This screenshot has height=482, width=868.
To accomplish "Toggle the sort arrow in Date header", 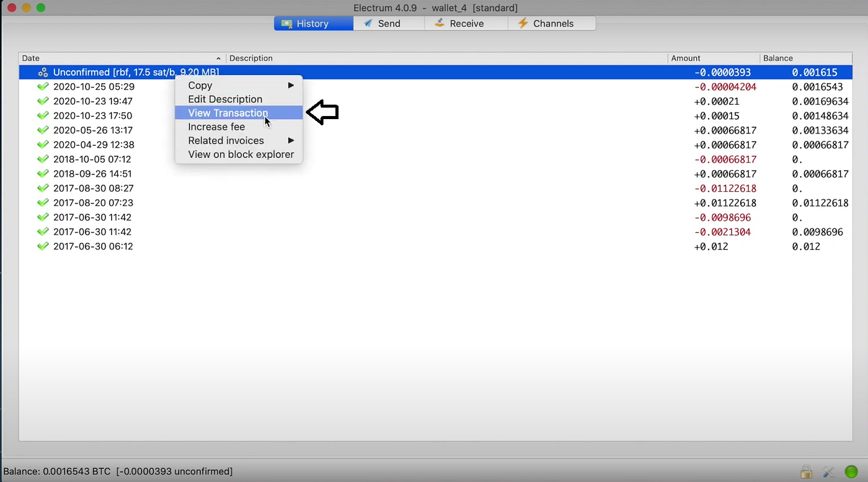I will pos(218,58).
